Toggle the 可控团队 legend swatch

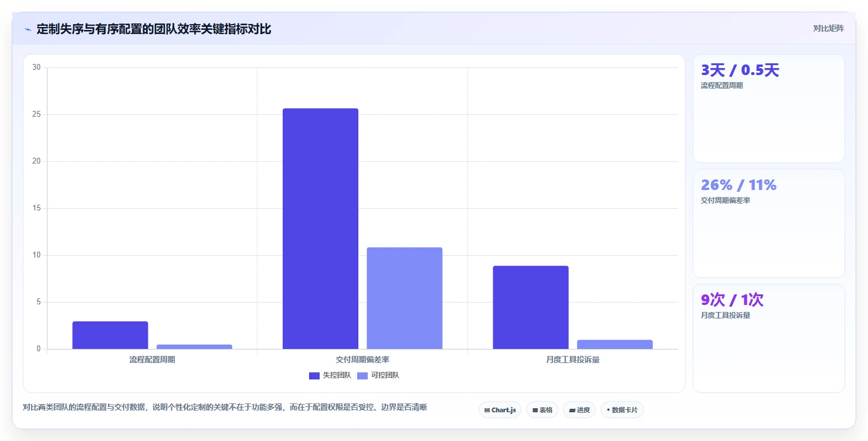click(362, 375)
